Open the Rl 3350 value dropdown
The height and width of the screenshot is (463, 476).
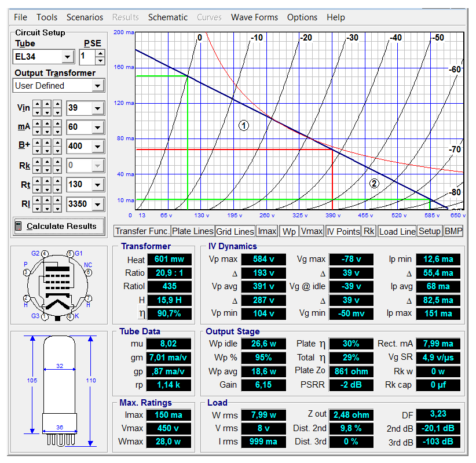97,204
